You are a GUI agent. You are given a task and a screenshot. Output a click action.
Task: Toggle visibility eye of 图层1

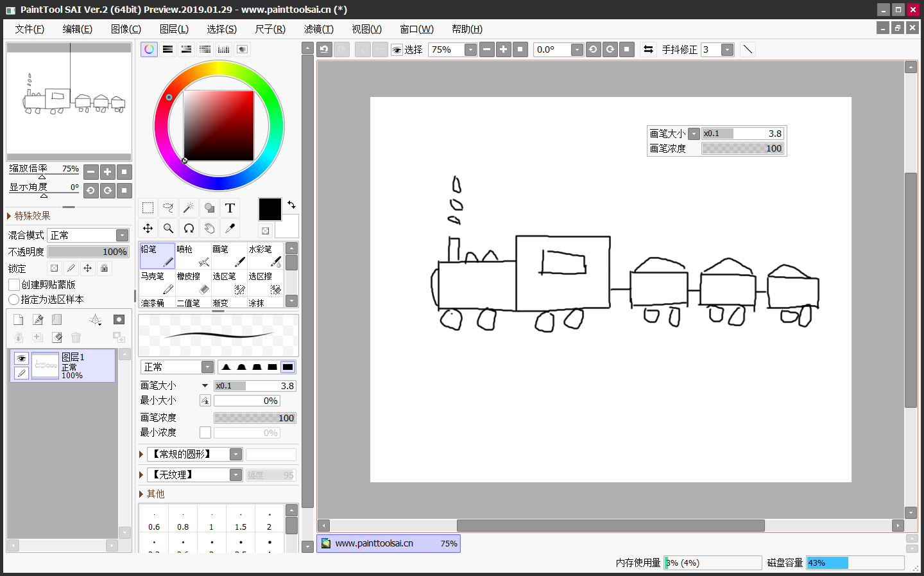[x=21, y=358]
